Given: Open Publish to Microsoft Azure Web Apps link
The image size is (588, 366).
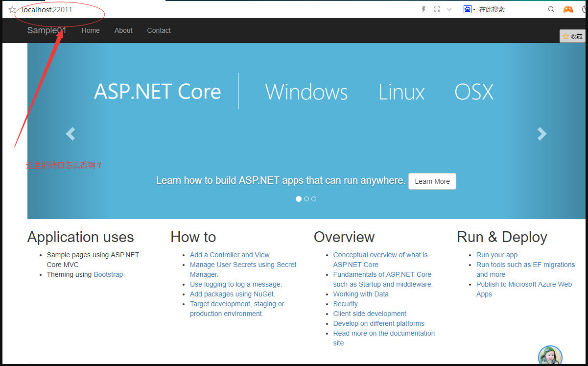Looking at the screenshot, I should click(524, 289).
